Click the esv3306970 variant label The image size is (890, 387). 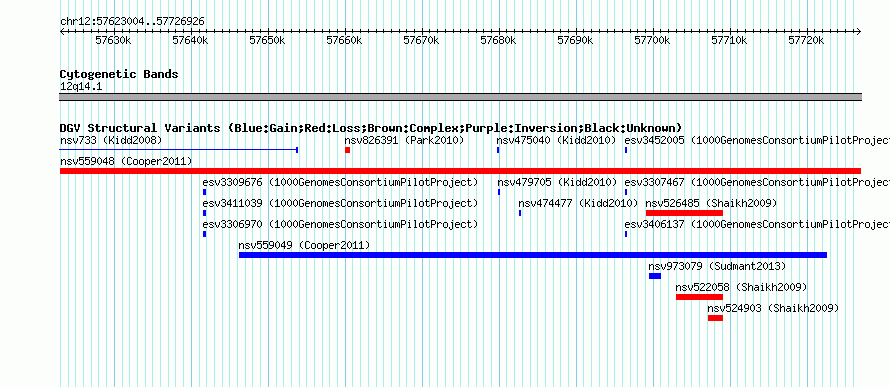[x=340, y=225]
